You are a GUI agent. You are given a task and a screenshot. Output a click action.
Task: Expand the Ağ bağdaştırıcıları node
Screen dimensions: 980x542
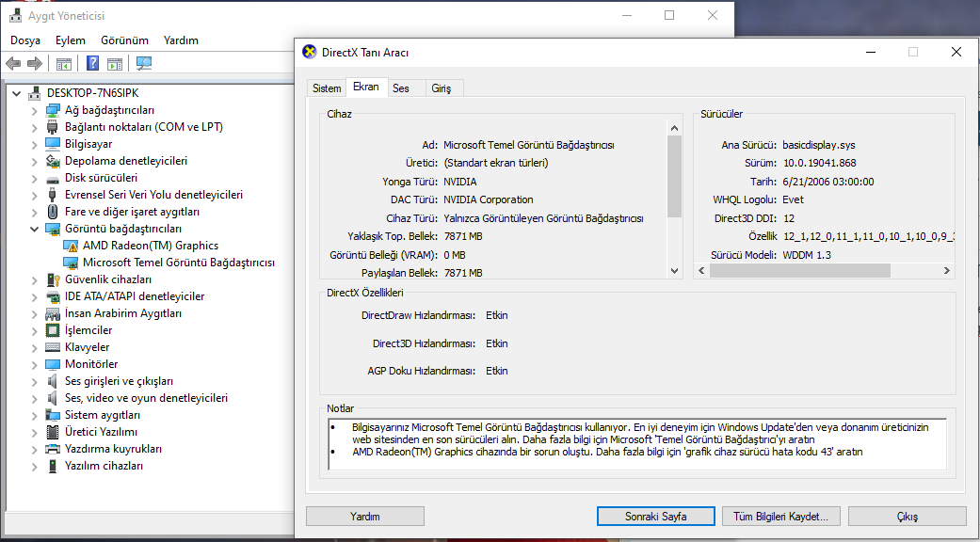pos(35,110)
